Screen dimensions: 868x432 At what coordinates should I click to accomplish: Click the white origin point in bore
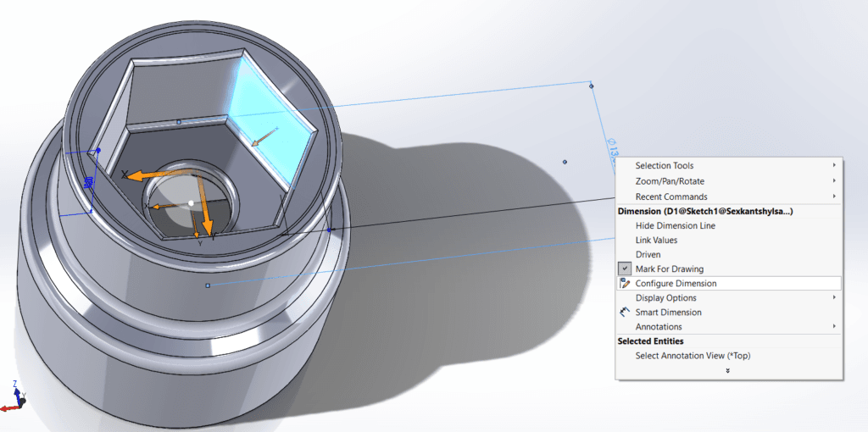[192, 202]
